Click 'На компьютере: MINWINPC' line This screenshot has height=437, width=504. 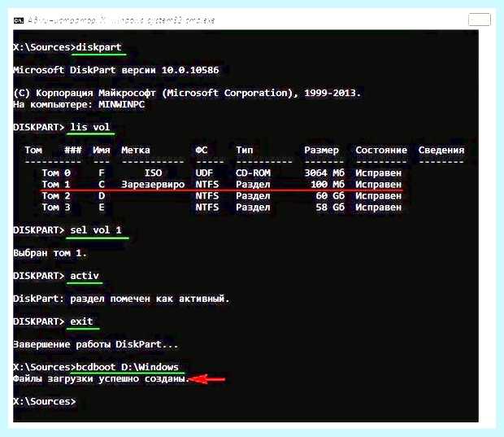pos(79,105)
